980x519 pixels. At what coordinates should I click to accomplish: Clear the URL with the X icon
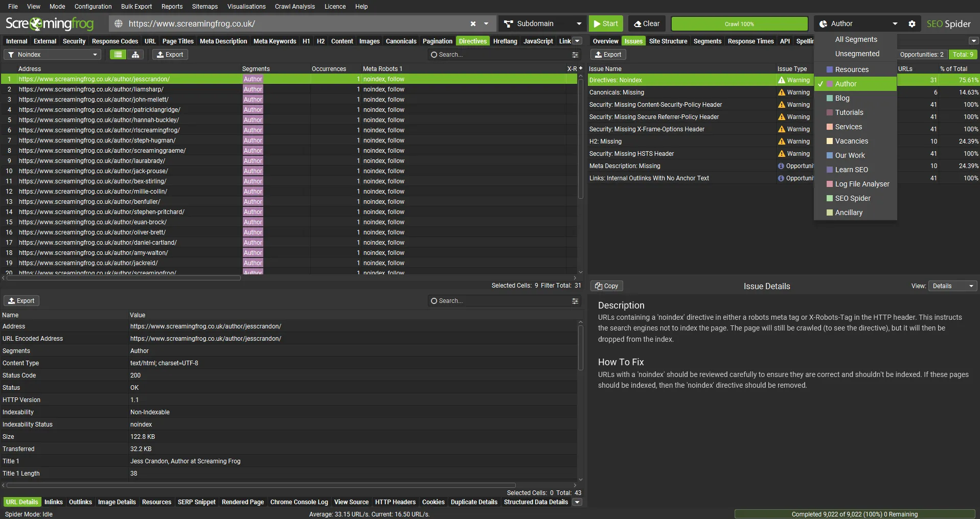click(x=473, y=23)
